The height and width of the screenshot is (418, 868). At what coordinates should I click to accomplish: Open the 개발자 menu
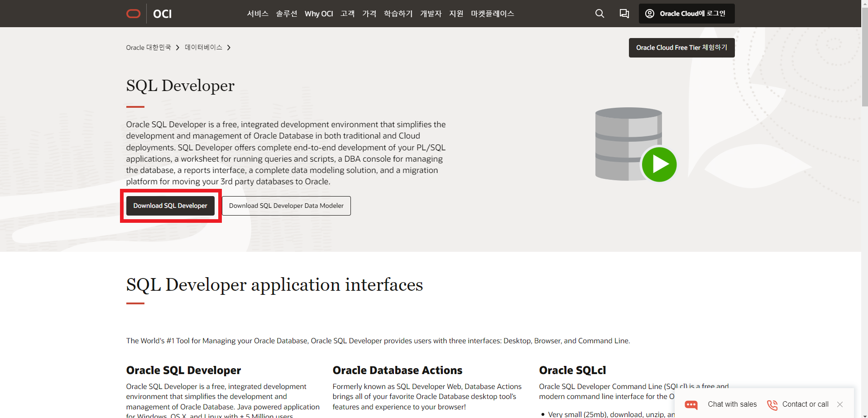point(431,14)
